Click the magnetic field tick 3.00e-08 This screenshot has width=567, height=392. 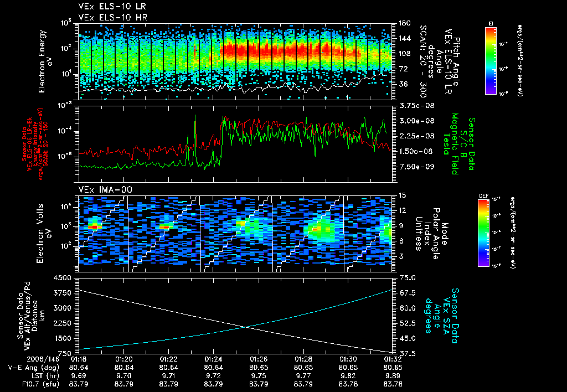[x=416, y=121]
